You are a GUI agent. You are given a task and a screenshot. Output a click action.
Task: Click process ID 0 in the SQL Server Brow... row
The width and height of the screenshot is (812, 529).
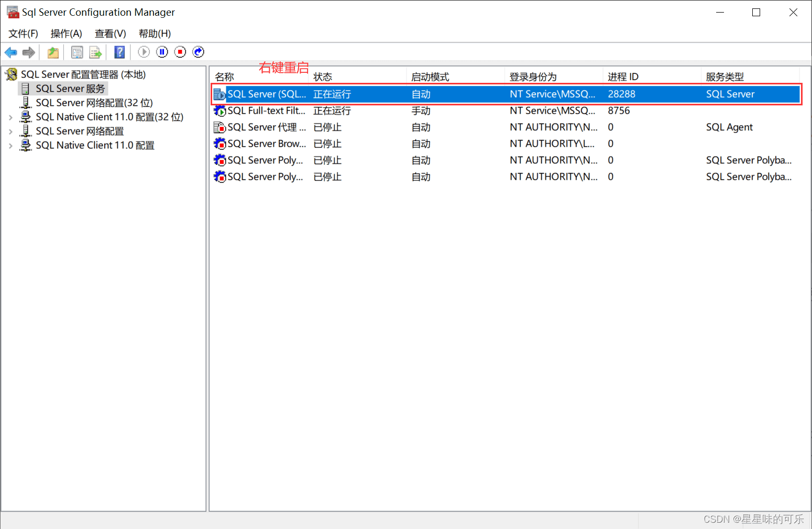click(610, 144)
